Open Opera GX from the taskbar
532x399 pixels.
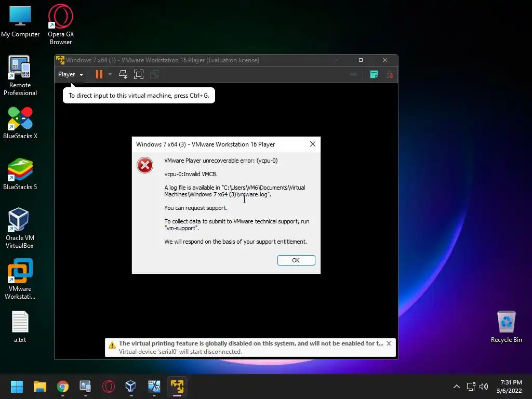tap(109, 387)
